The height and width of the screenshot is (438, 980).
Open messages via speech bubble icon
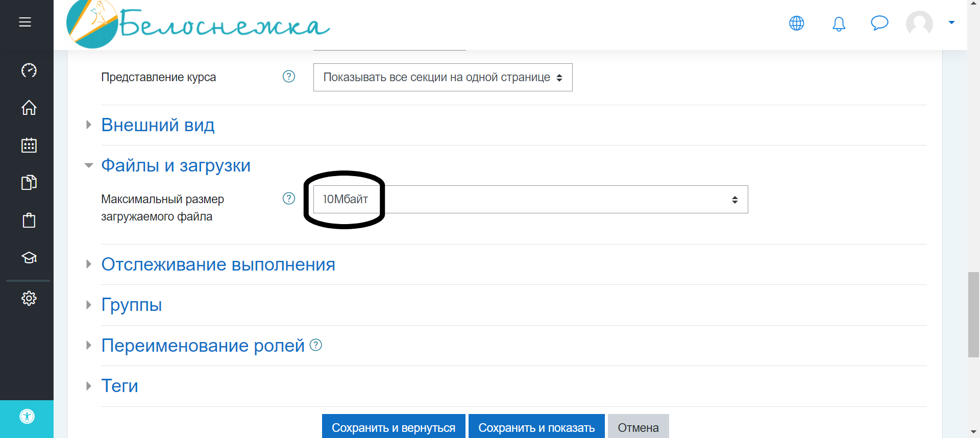[x=879, y=23]
